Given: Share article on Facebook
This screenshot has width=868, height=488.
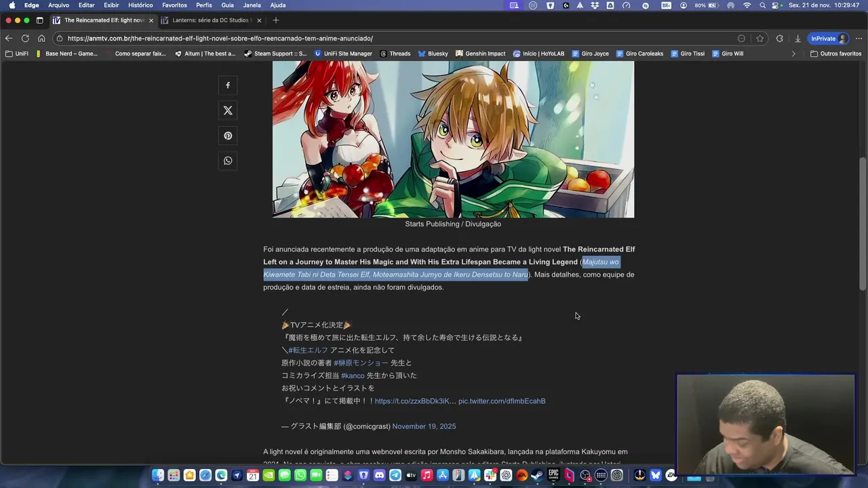Looking at the screenshot, I should [228, 85].
